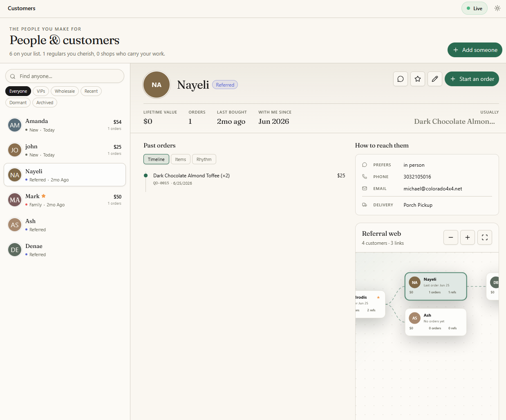The height and width of the screenshot is (420, 506).
Task: Click Add someone button
Action: click(x=475, y=50)
